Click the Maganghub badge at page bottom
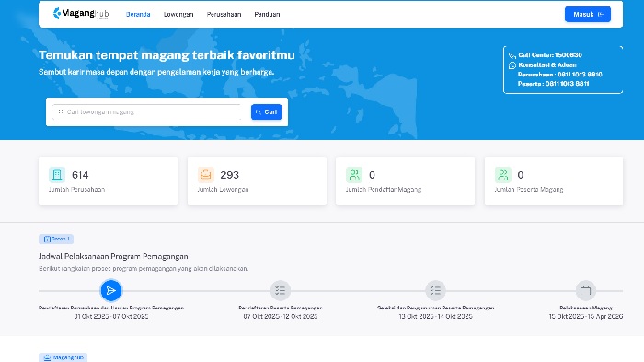The image size is (644, 362). [x=63, y=357]
